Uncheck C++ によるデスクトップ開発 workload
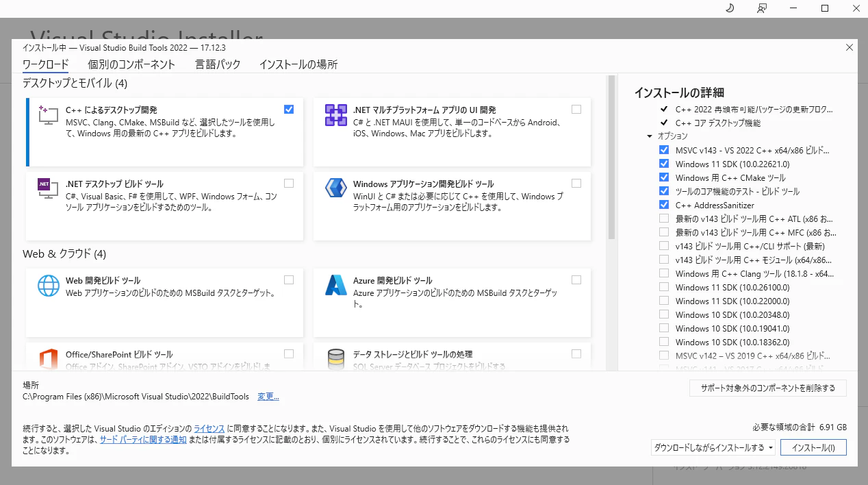Image resolution: width=868 pixels, height=485 pixels. pos(289,109)
